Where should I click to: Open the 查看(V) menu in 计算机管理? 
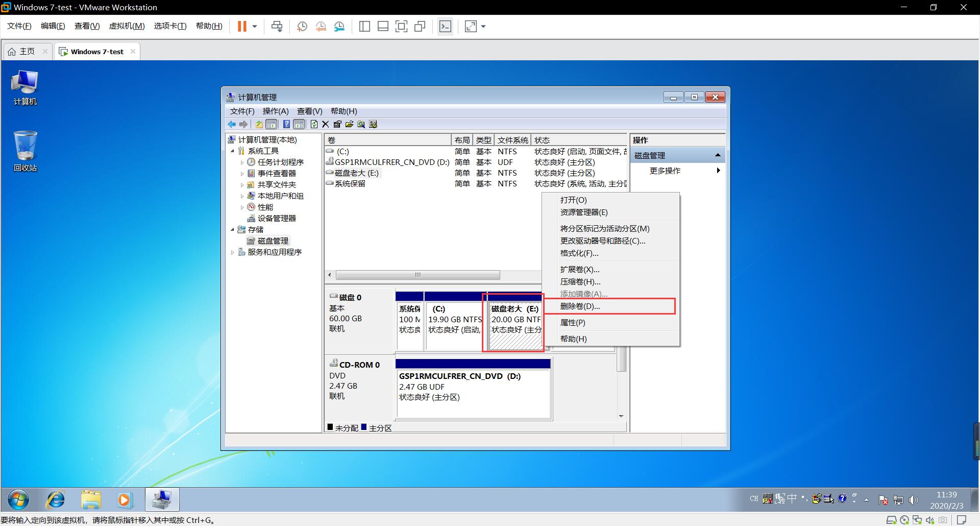[x=310, y=111]
